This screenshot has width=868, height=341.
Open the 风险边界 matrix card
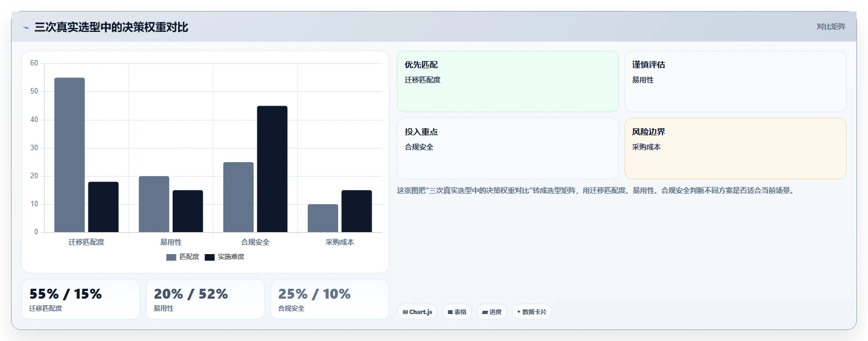736,148
